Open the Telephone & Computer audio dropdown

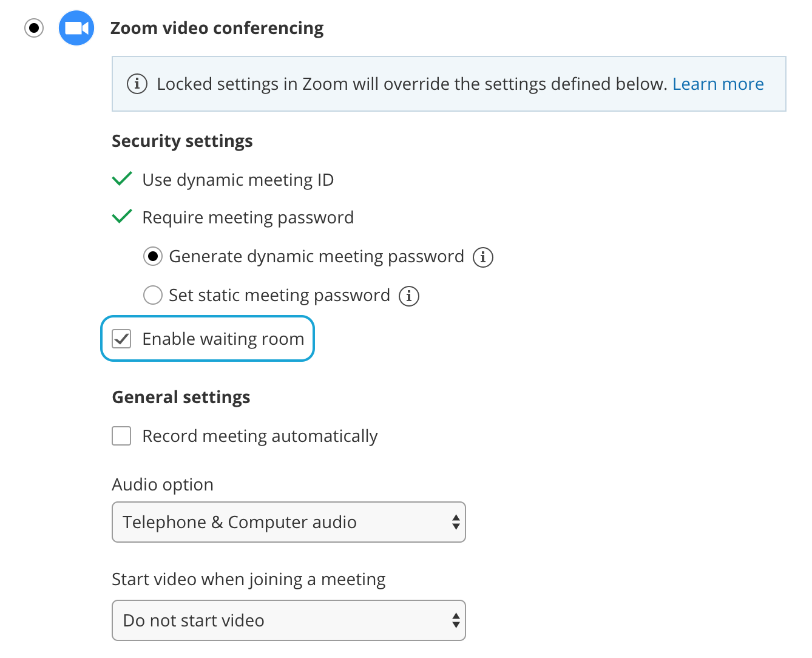(x=288, y=522)
